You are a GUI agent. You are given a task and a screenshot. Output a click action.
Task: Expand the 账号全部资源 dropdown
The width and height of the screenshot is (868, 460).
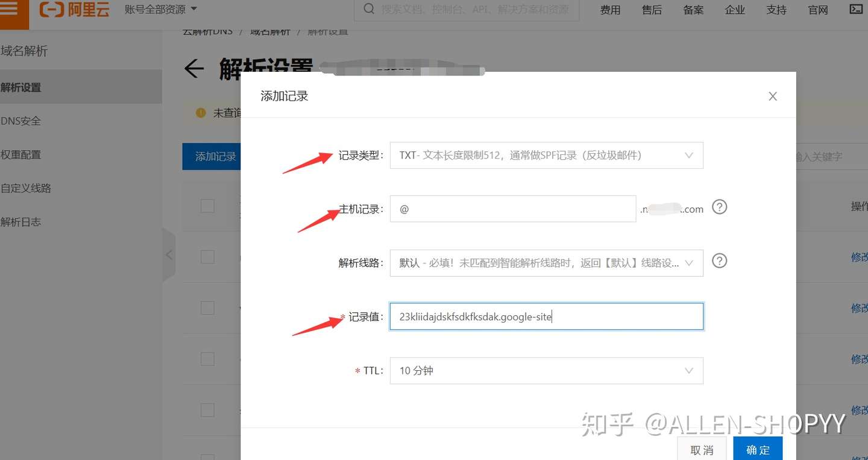161,9
